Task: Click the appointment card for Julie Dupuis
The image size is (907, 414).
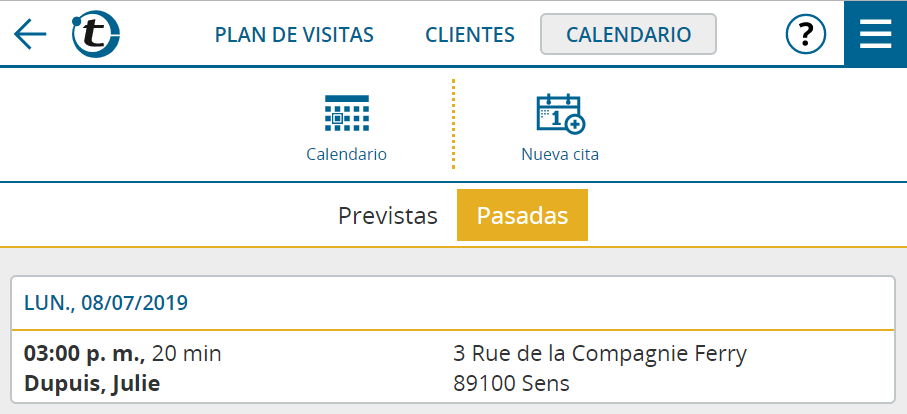Action: point(453,339)
